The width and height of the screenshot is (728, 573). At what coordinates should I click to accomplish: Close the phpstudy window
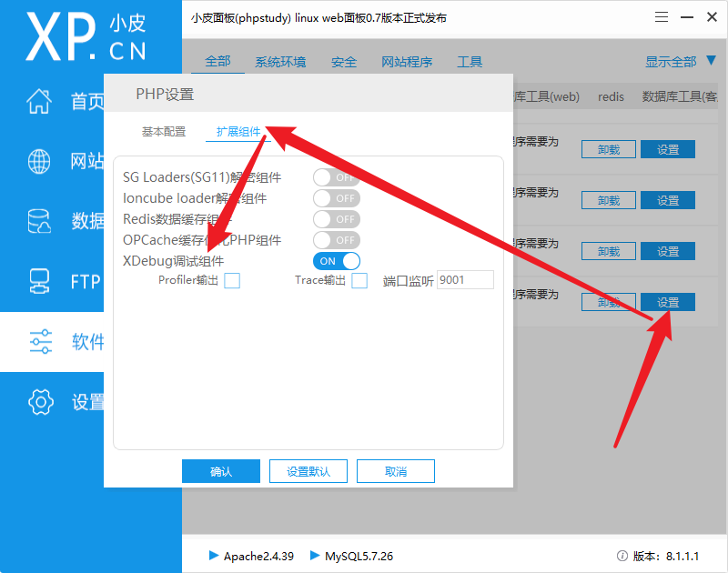pos(712,17)
